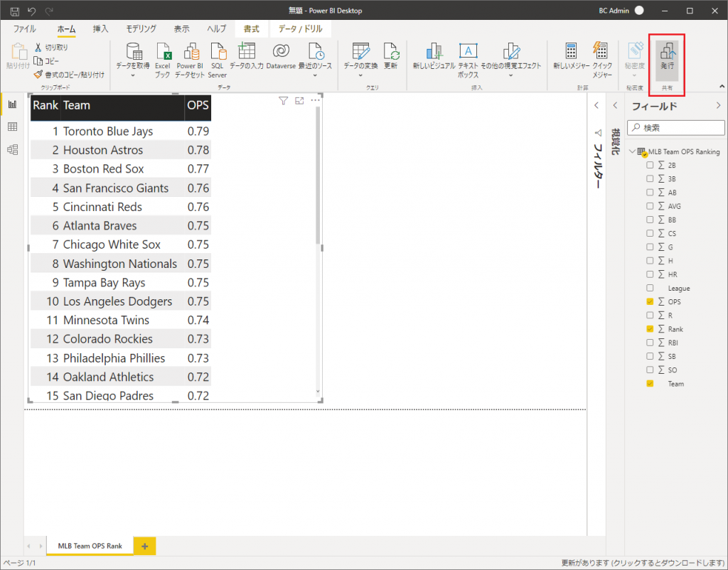
Task: Uncheck the Rank field
Action: click(650, 329)
